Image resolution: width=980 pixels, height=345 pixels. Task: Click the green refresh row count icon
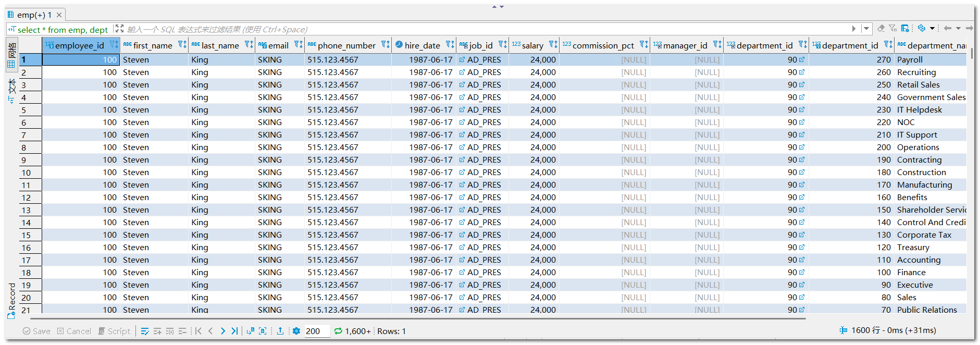point(338,331)
